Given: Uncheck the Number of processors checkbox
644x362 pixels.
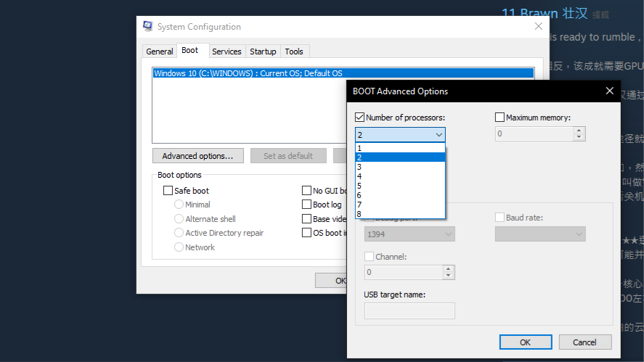Looking at the screenshot, I should coord(360,118).
